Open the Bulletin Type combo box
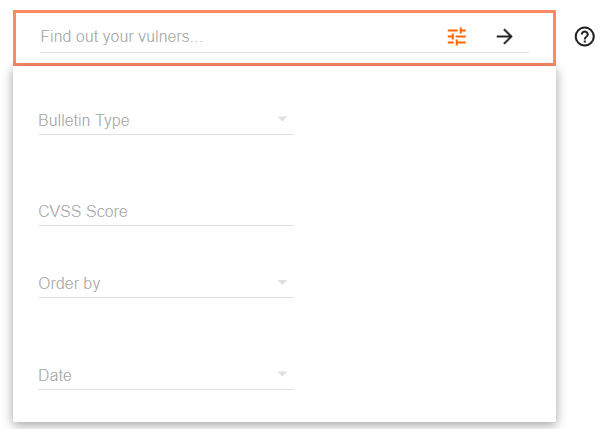The image size is (607, 429). [165, 121]
